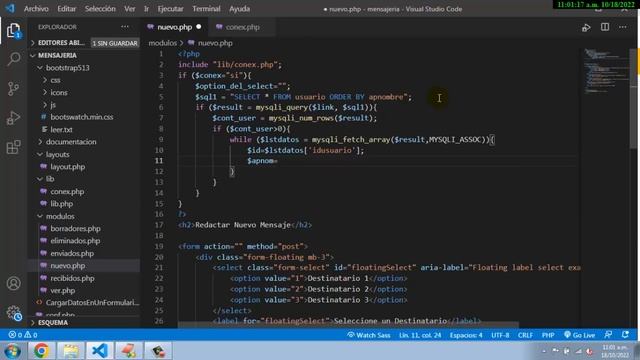Click unsaved dot on nuevo.php tab

[199, 27]
